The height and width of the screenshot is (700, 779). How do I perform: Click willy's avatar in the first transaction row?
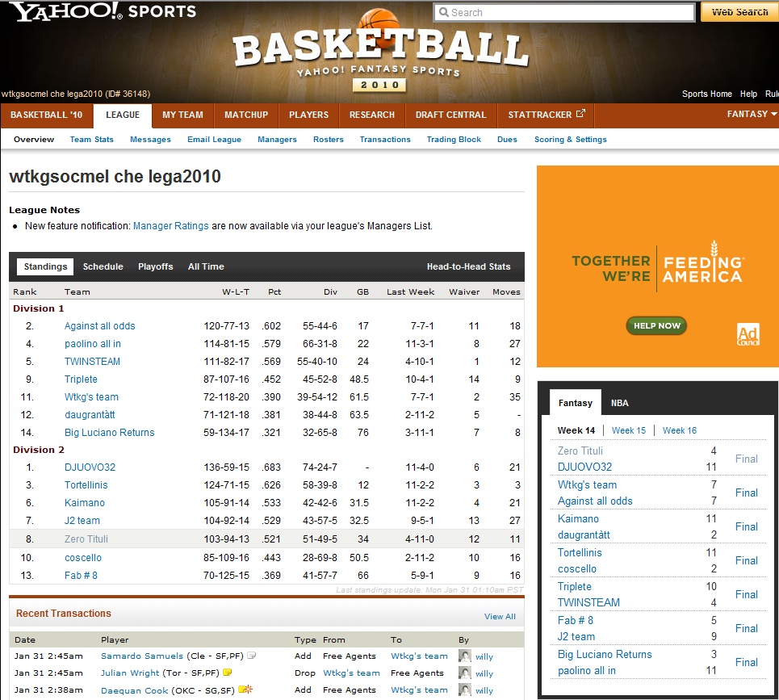[464, 656]
